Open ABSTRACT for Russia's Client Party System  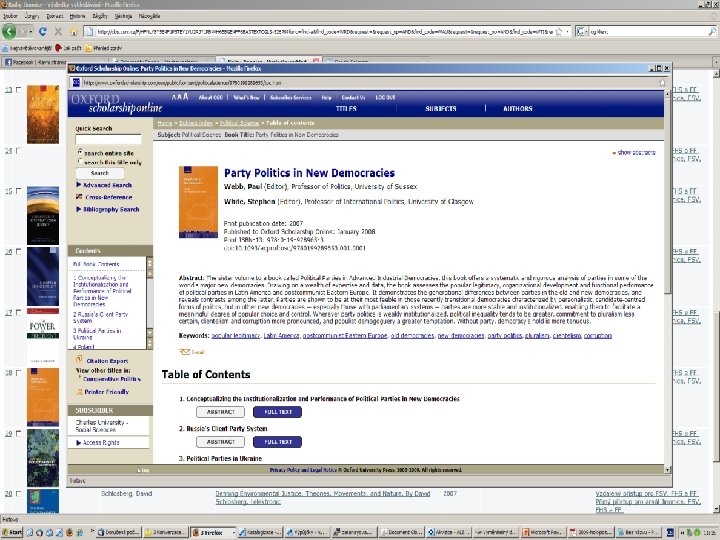pyautogui.click(x=220, y=442)
